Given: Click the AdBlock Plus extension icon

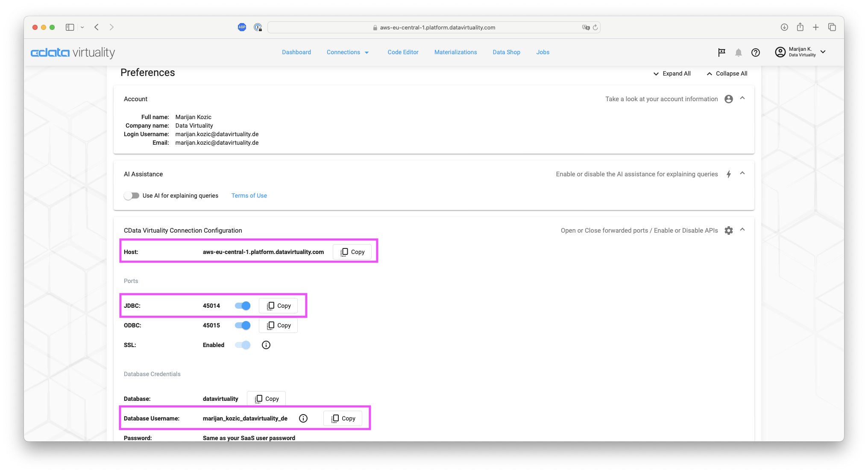Looking at the screenshot, I should 242,27.
